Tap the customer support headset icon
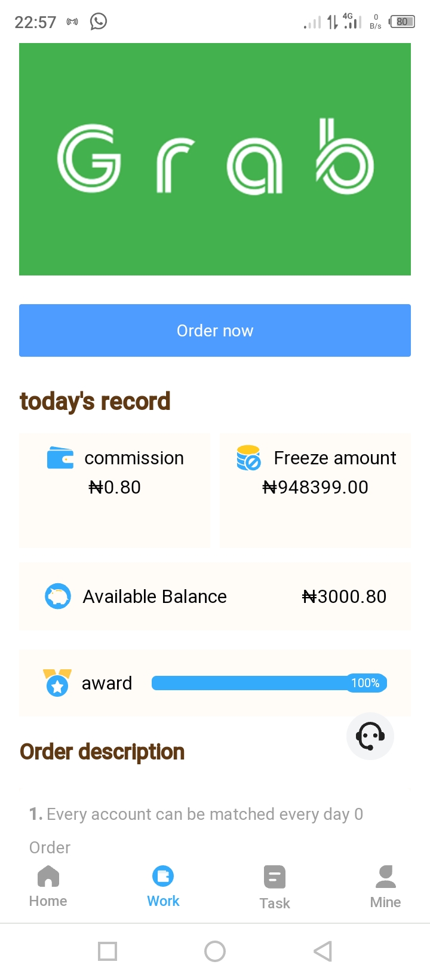The image size is (430, 980). pos(370,736)
